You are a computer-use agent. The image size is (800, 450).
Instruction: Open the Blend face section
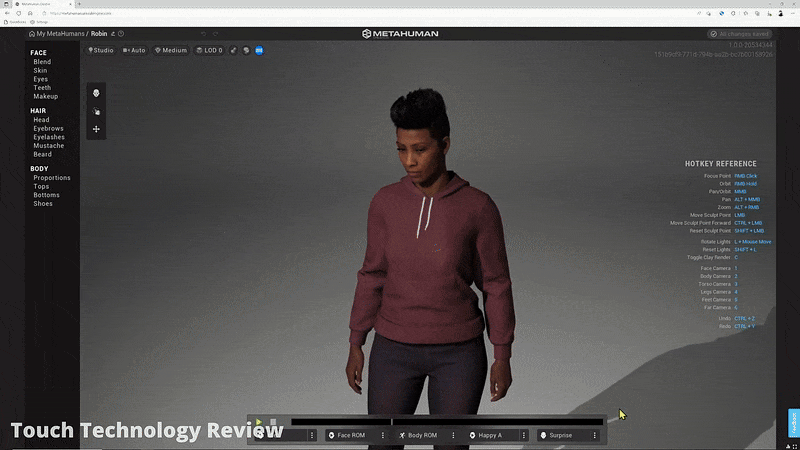42,62
